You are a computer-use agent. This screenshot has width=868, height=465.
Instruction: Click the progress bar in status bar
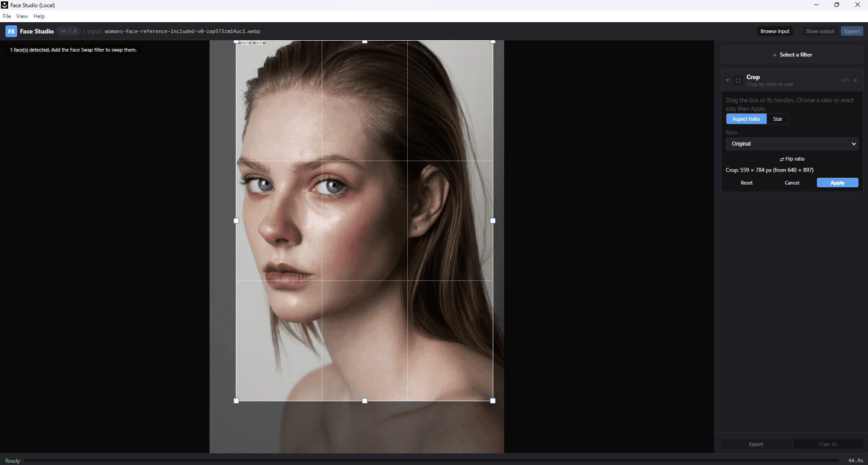click(432, 460)
